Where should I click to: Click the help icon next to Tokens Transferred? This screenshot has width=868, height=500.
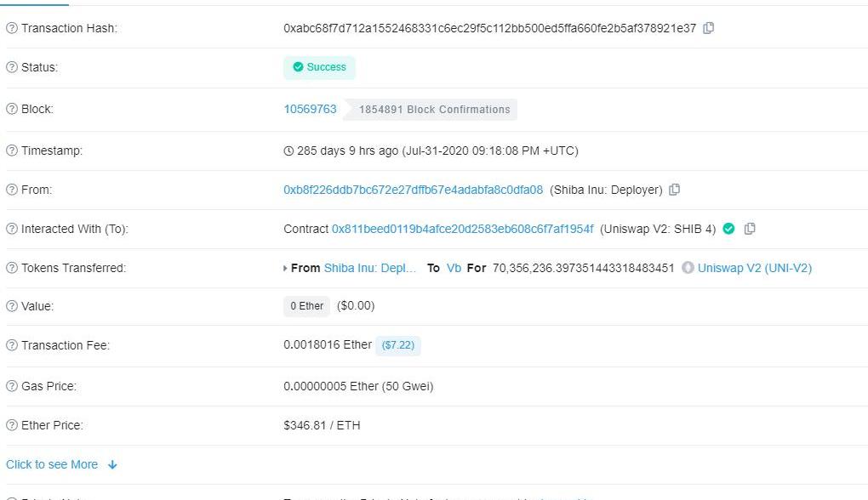point(12,269)
